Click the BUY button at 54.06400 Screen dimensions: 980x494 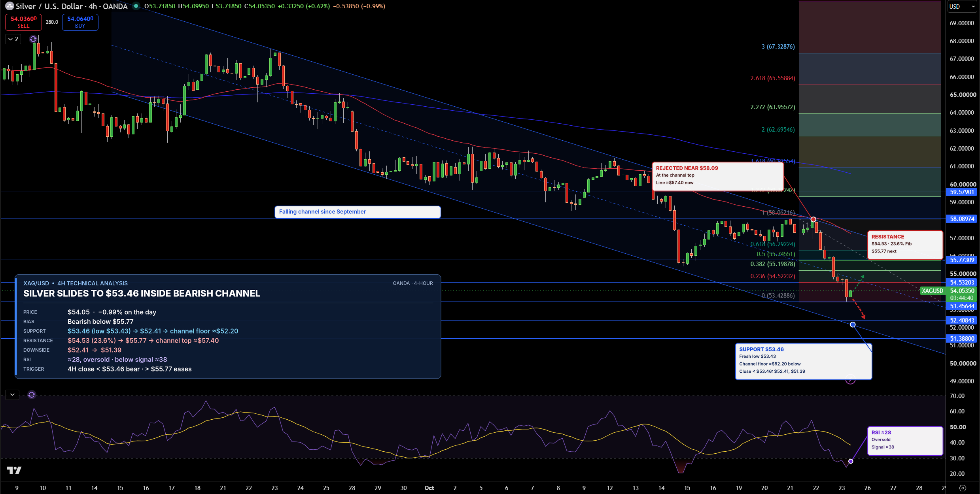(80, 22)
